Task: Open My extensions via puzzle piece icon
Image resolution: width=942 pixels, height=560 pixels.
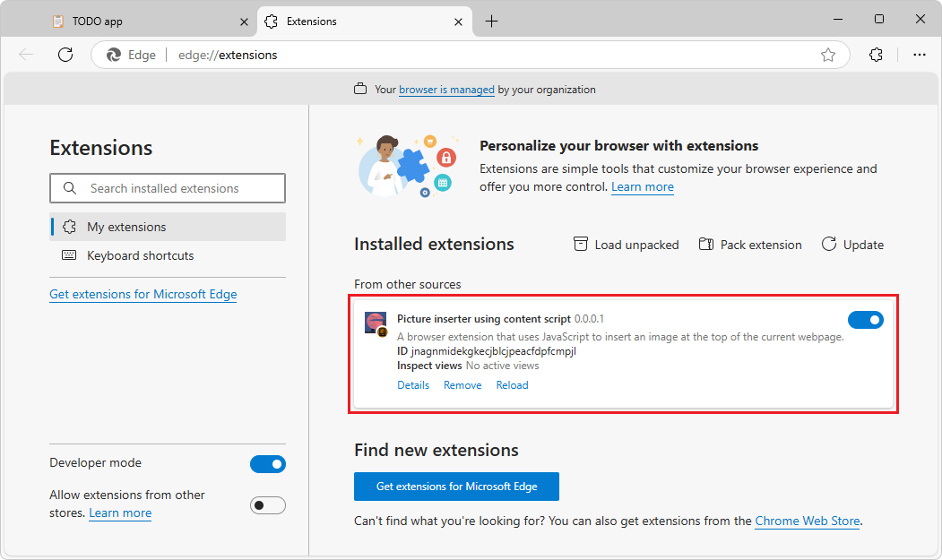Action: point(69,227)
